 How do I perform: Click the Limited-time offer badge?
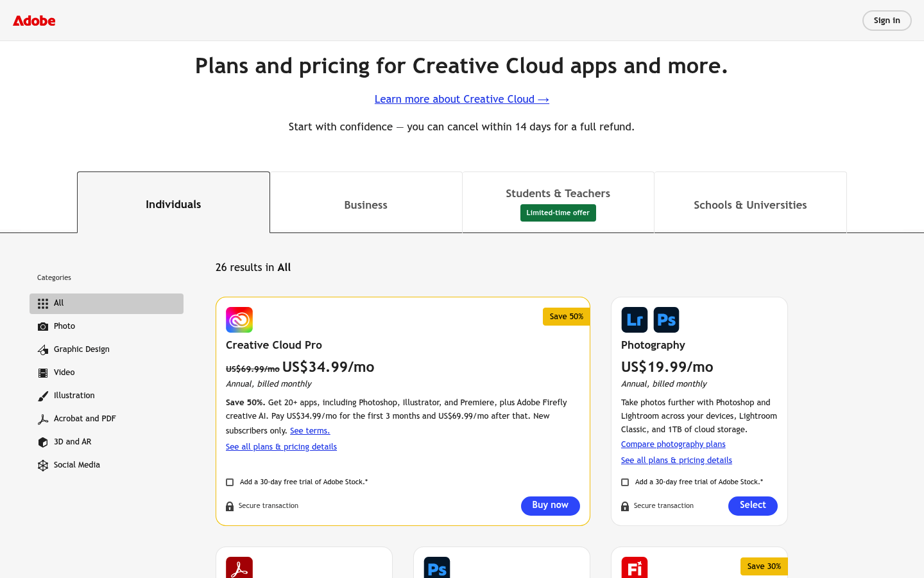[x=558, y=213]
